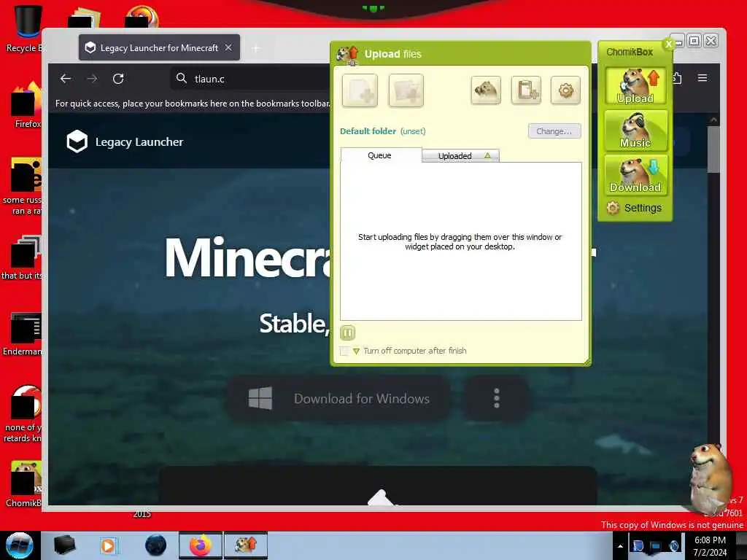747x560 pixels.
Task: Click the hamster icon in upload toolbar
Action: 486,90
